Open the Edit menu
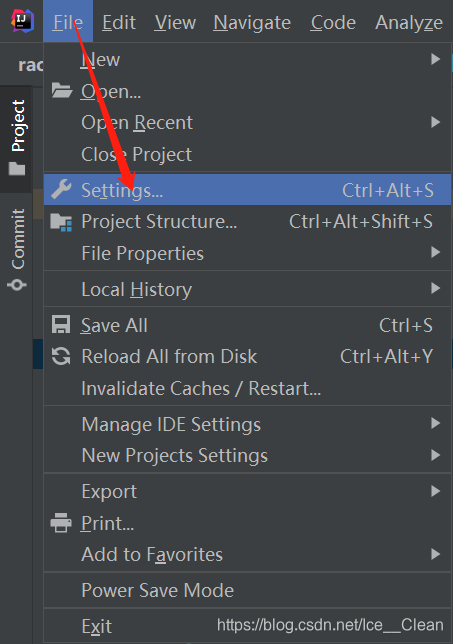This screenshot has height=644, width=453. pos(119,22)
